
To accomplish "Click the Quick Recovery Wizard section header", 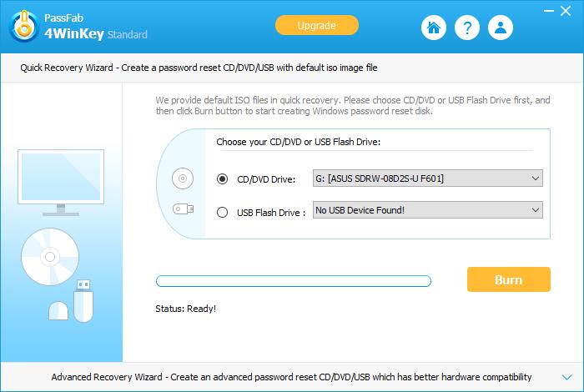I will pos(292,68).
